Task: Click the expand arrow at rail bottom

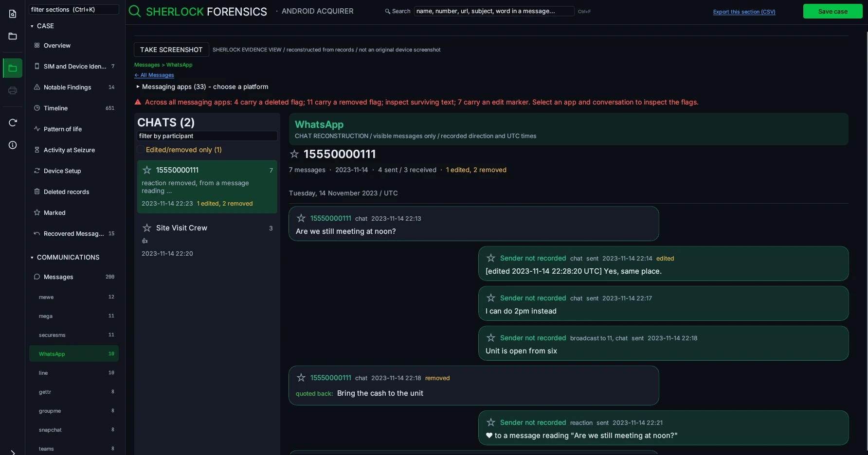Action: pyautogui.click(x=13, y=452)
